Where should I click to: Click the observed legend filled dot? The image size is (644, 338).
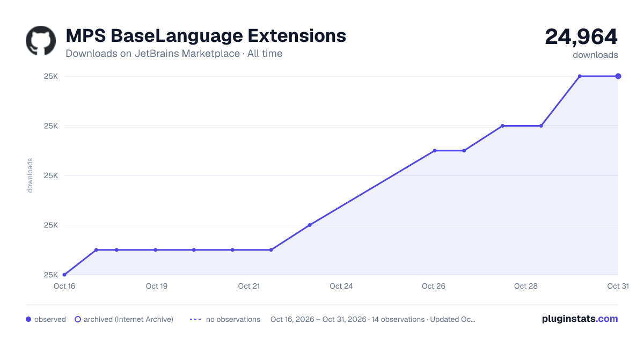(x=28, y=319)
